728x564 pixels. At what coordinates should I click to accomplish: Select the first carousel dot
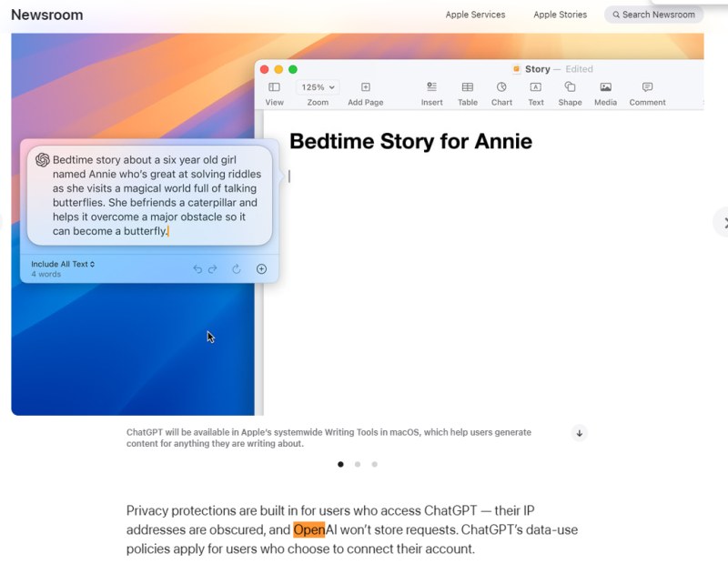pos(340,464)
